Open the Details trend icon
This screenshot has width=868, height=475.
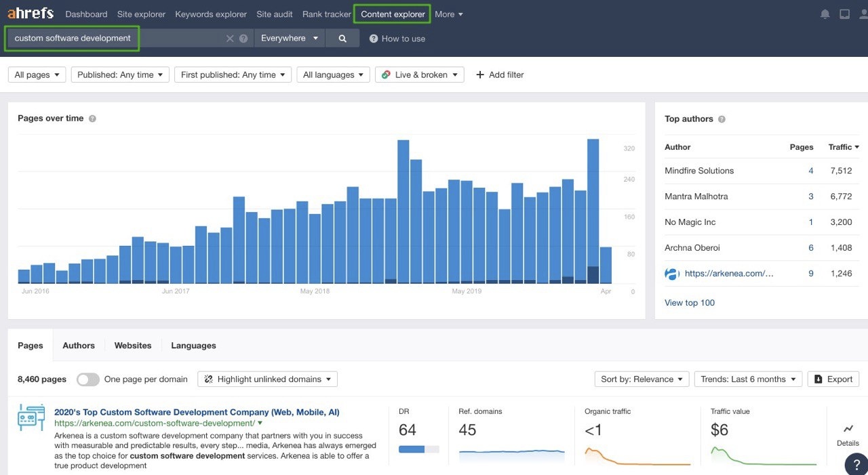pyautogui.click(x=848, y=429)
